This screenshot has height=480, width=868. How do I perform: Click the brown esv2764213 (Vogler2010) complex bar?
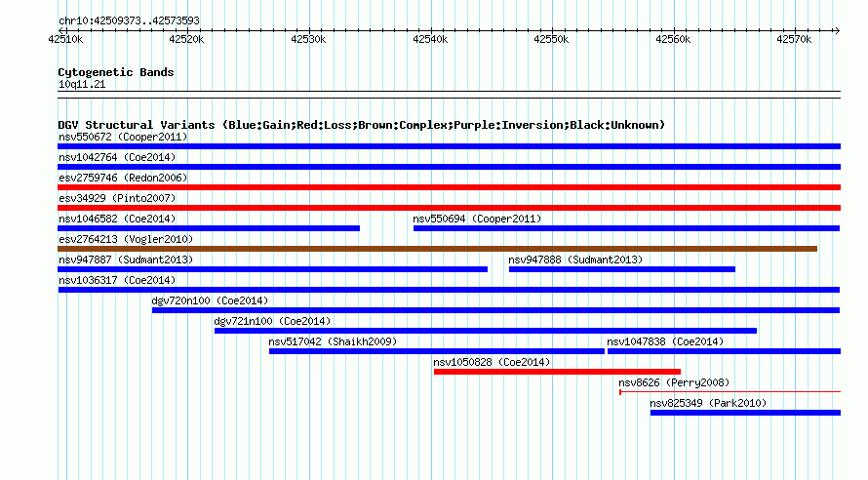click(x=437, y=249)
